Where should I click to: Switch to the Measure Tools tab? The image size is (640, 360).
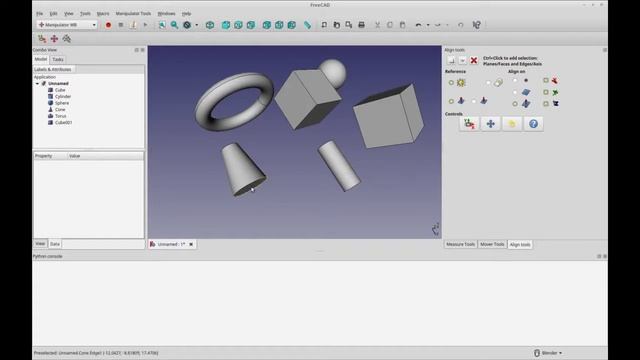(x=460, y=244)
